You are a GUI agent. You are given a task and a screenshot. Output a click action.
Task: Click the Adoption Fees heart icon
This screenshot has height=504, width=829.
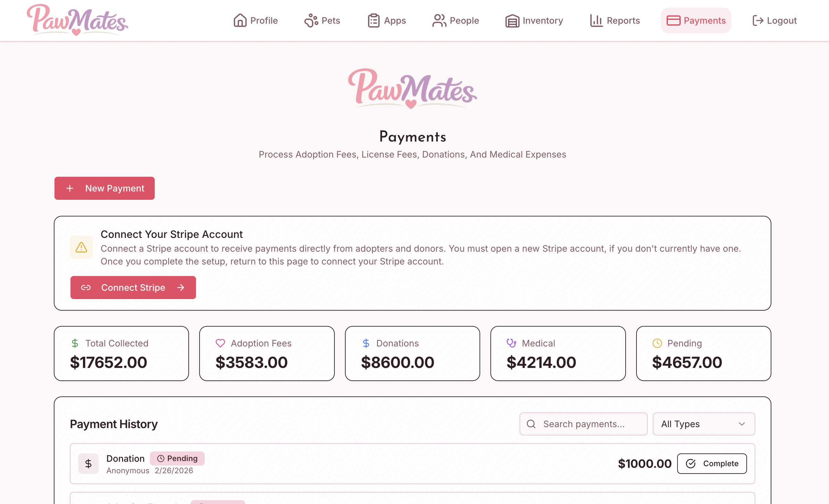coord(220,343)
